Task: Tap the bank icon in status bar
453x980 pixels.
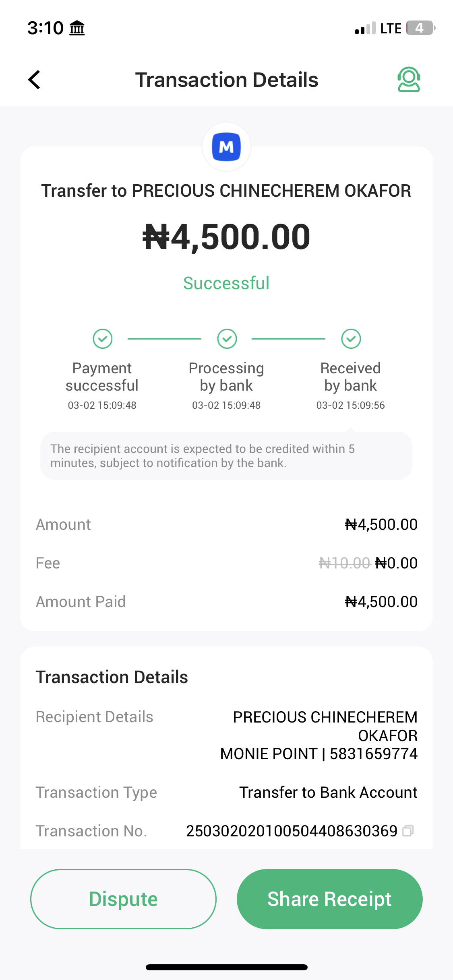Action: click(x=77, y=28)
